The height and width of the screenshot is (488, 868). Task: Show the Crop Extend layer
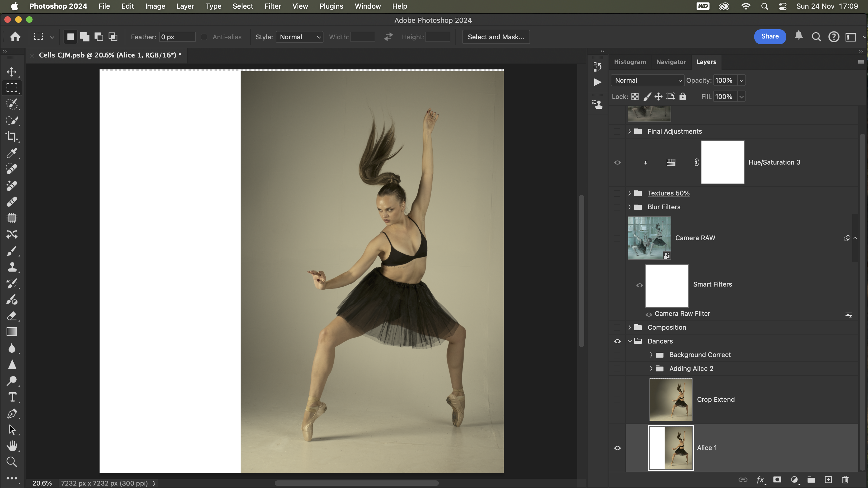click(x=617, y=399)
